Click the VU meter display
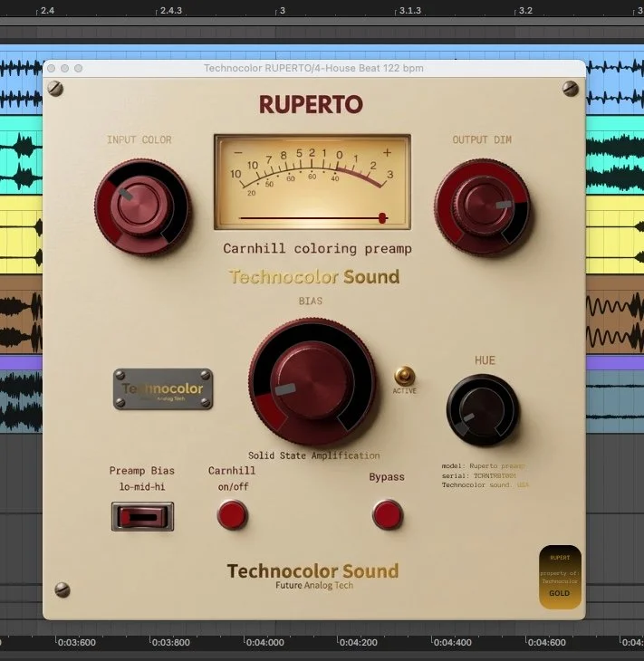The height and width of the screenshot is (661, 644). (x=312, y=182)
